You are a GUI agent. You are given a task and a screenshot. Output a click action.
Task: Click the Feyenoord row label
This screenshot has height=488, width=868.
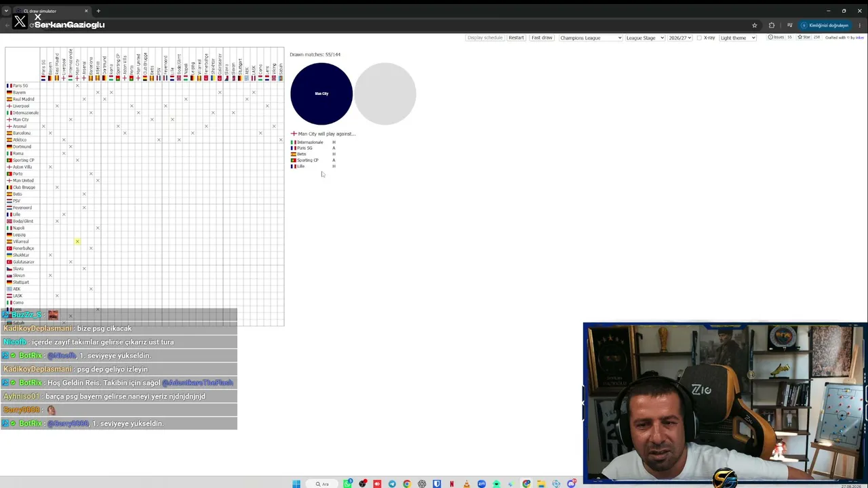tap(22, 207)
